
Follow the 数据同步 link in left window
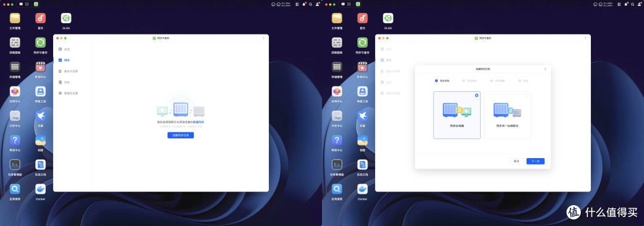point(199,122)
